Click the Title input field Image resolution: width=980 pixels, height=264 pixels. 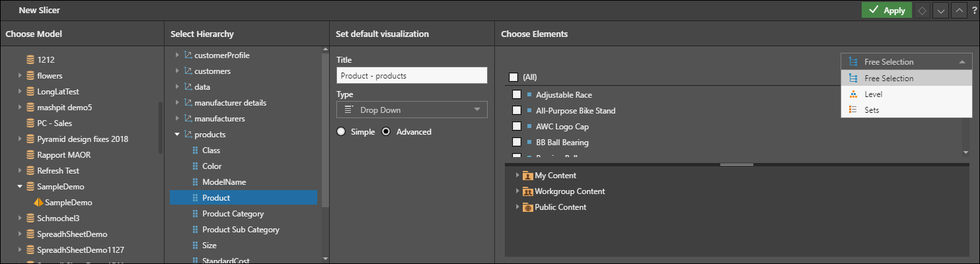point(412,75)
